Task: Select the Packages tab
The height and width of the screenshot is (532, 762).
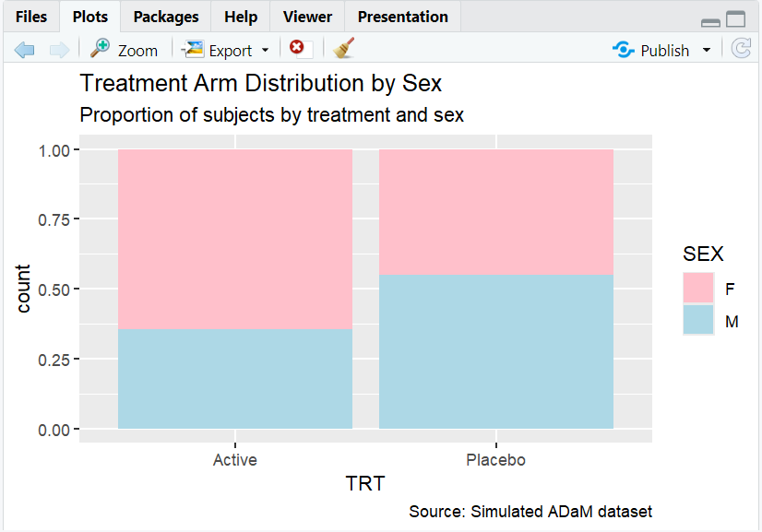Action: coord(165,16)
